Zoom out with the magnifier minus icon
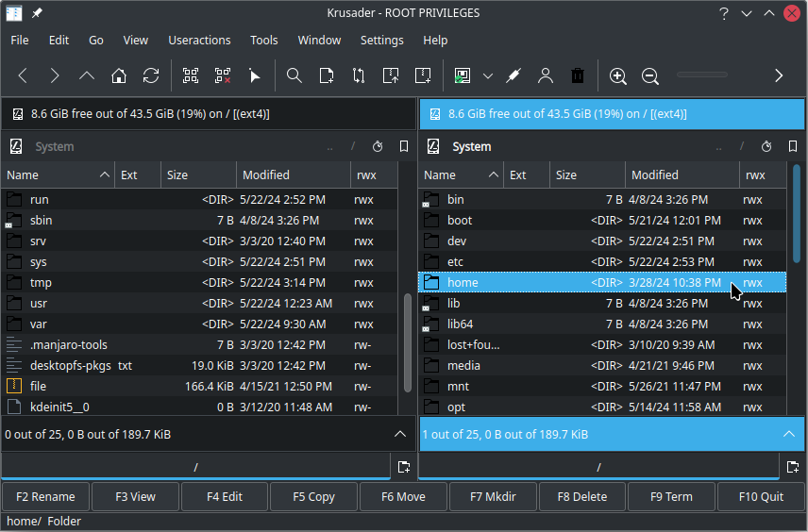The image size is (808, 532). pos(649,76)
